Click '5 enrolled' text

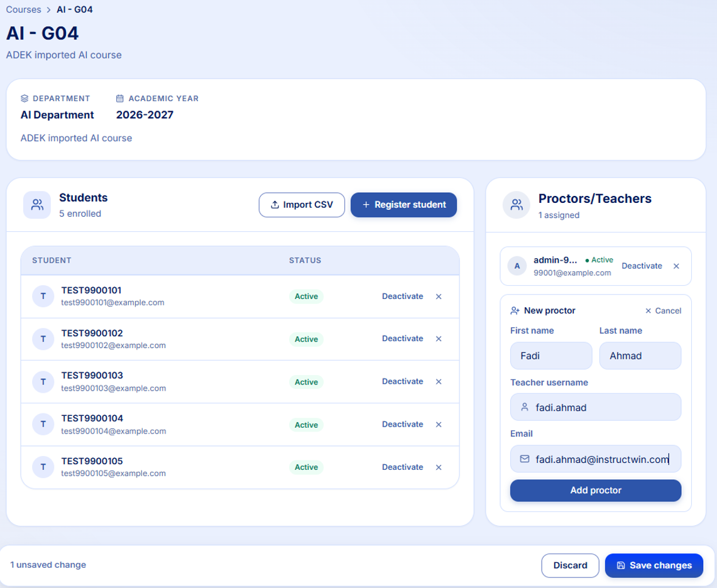click(x=80, y=214)
